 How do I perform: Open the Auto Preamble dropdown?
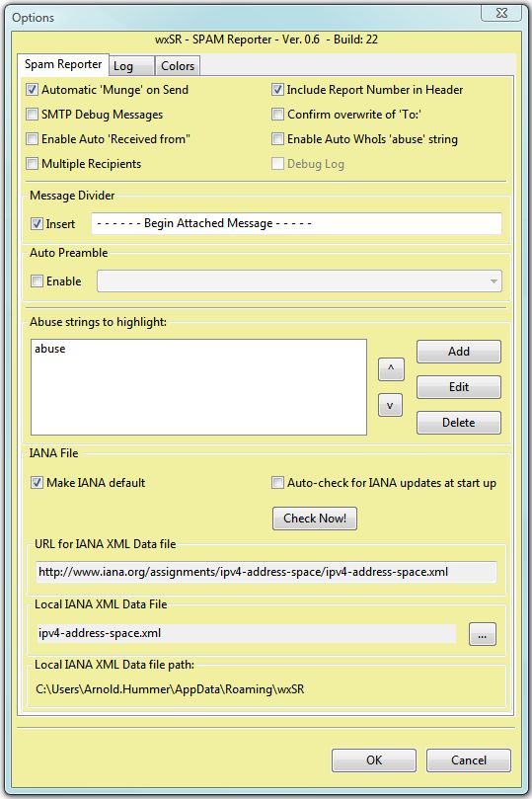tap(299, 281)
